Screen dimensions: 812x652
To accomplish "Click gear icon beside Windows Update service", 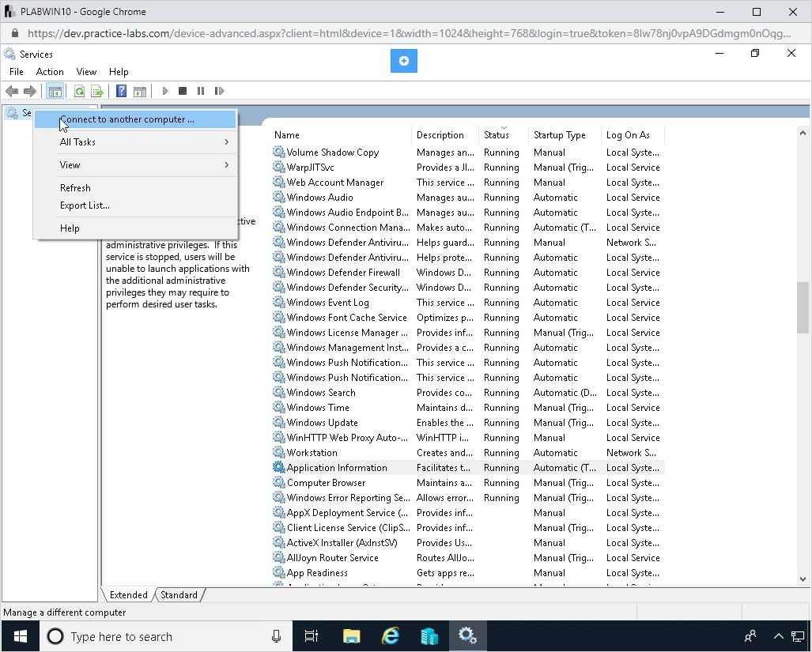I will click(x=278, y=422).
